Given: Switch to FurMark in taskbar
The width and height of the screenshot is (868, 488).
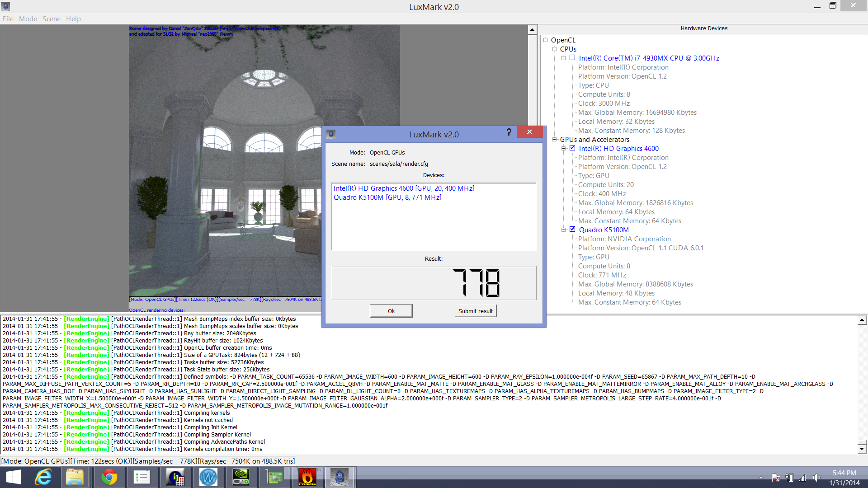Looking at the screenshot, I should [x=307, y=477].
